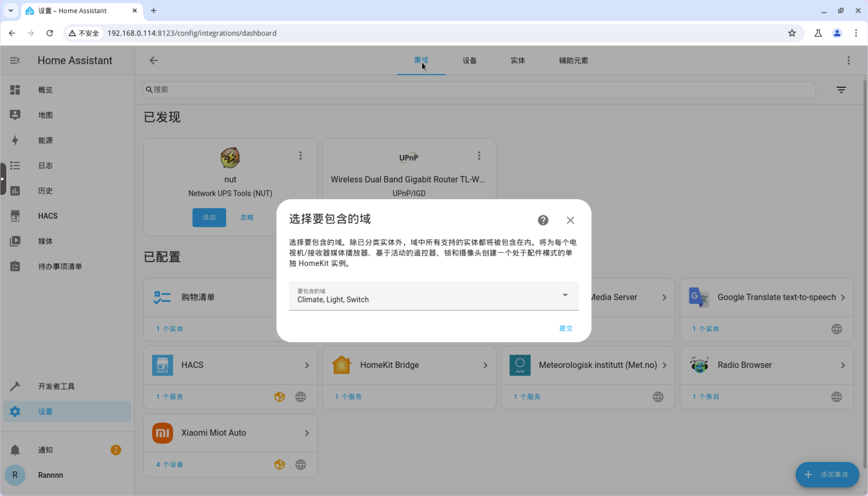Expand the Xiaomi Miot Auto chevron

tap(307, 433)
